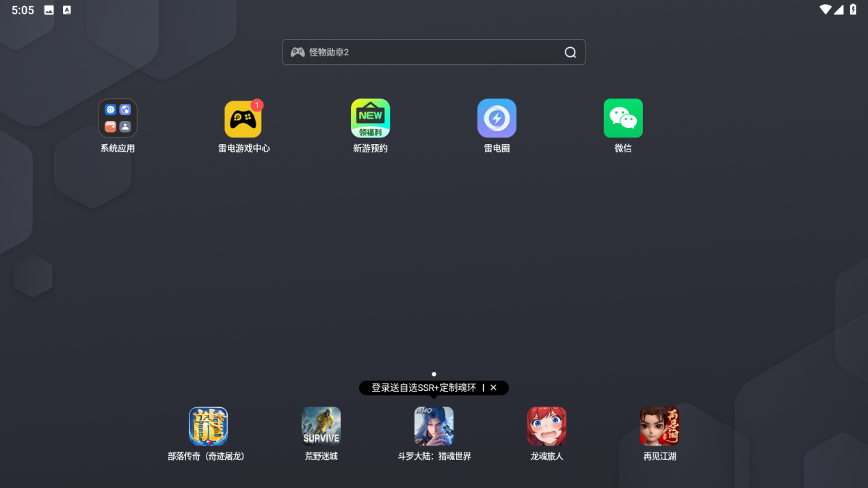
Task: Click the search magnifier icon
Action: click(x=570, y=53)
